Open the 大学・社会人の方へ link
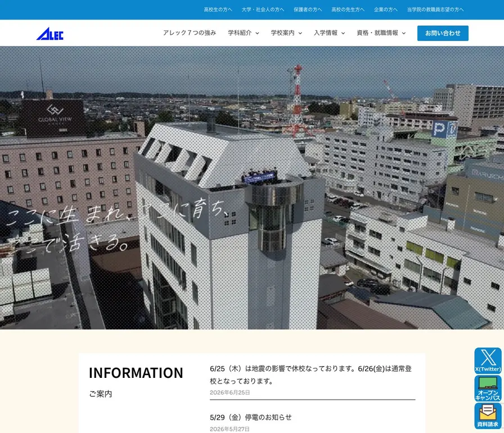The image size is (504, 433). [x=263, y=10]
